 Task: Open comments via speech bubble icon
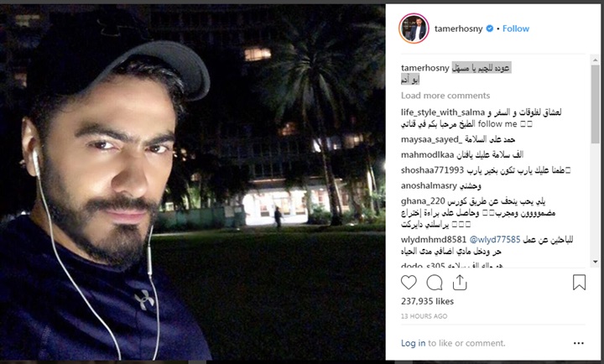435,283
